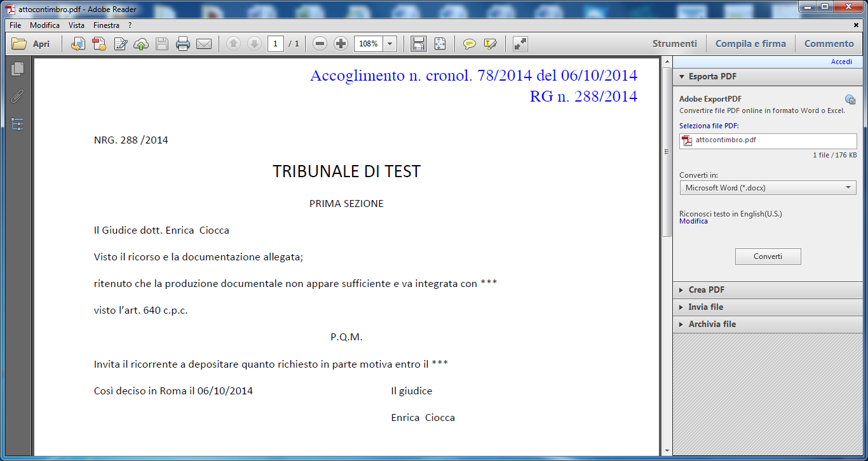Click 'visto l'art. 640 c.p.c.' line

(x=140, y=311)
